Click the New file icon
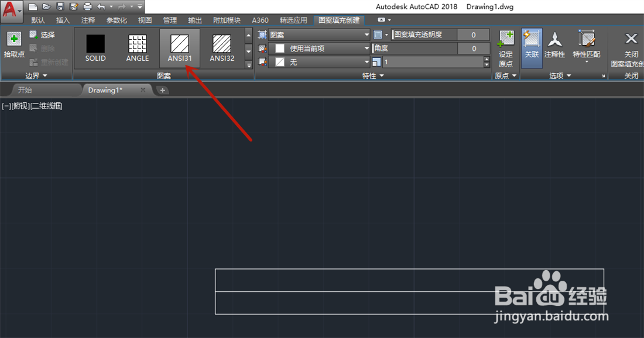The image size is (644, 338). 33,6
